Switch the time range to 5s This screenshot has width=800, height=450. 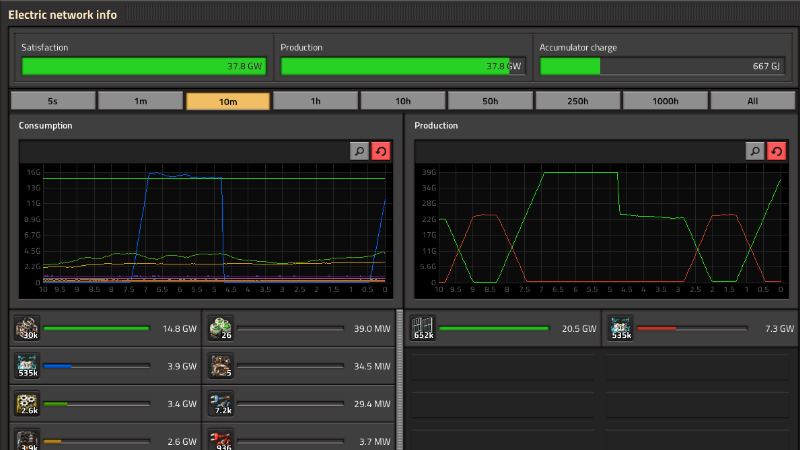[x=53, y=101]
